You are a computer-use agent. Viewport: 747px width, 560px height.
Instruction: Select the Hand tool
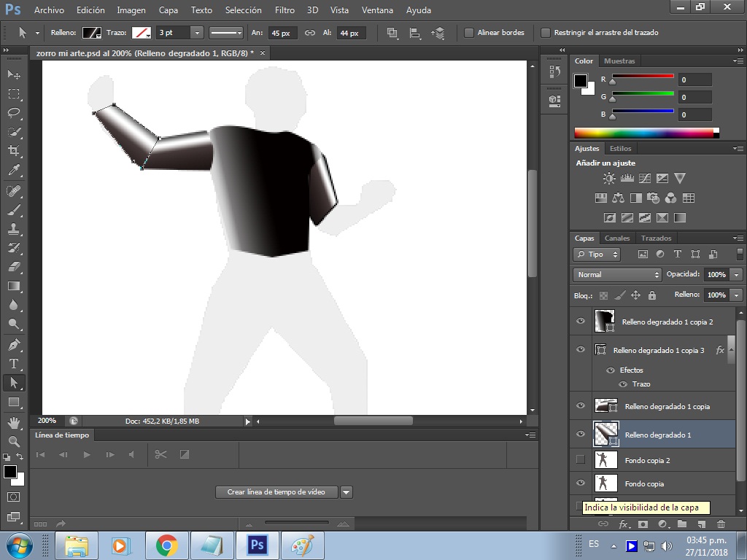pyautogui.click(x=14, y=422)
